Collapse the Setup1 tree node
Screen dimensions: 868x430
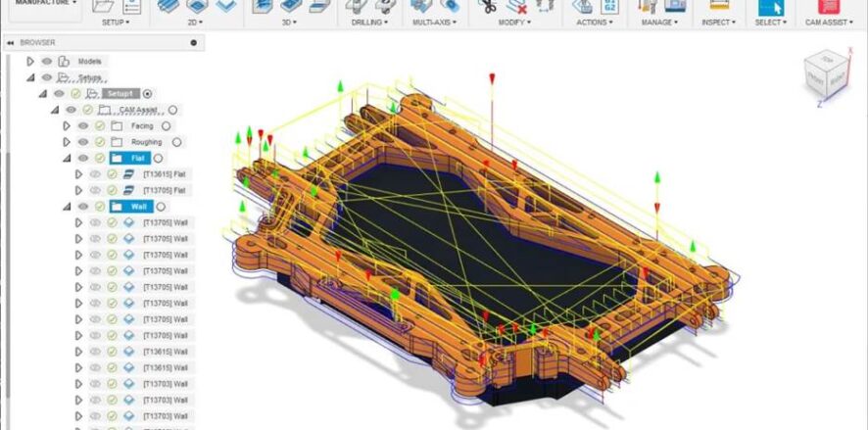click(x=43, y=94)
